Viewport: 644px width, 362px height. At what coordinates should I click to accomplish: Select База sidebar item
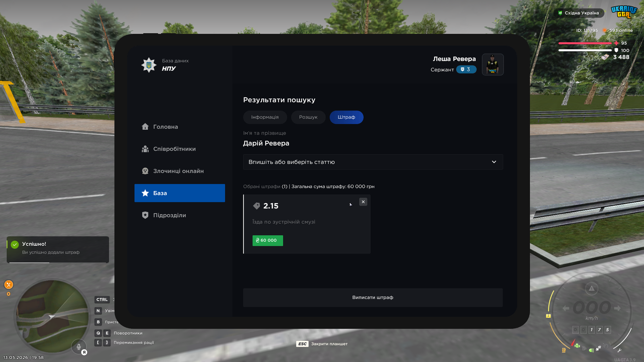[x=180, y=193]
